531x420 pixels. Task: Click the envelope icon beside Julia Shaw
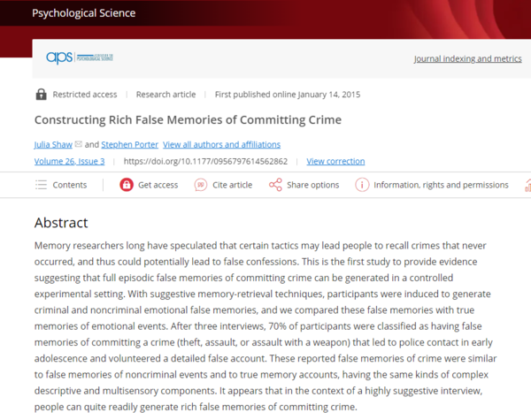coord(79,144)
